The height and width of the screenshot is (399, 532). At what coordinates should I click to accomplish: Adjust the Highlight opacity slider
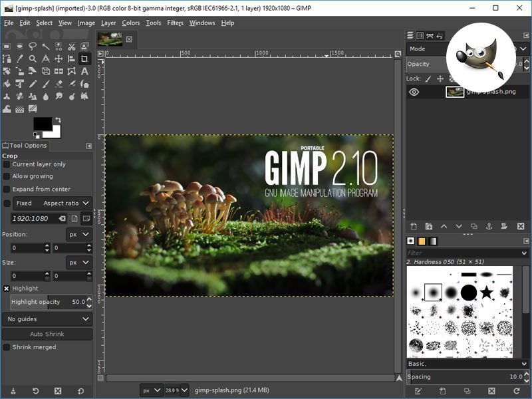pyautogui.click(x=49, y=302)
